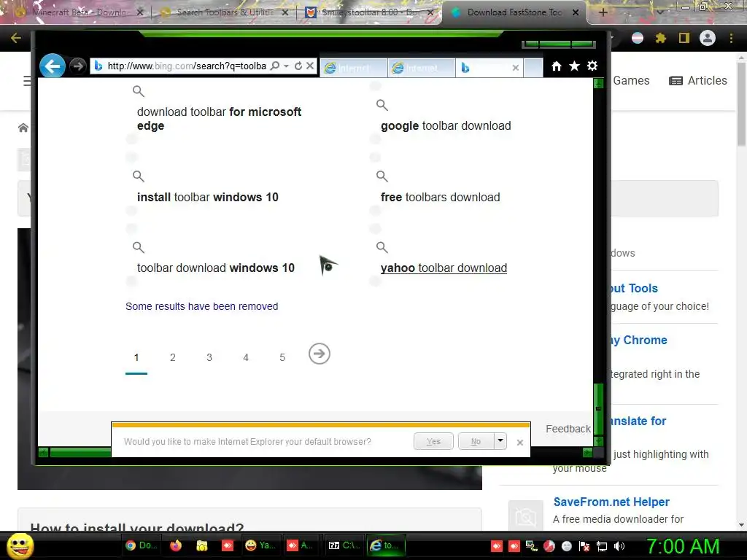Click Internet Explorer taskbar button
This screenshot has width=747, height=560.
(x=386, y=545)
